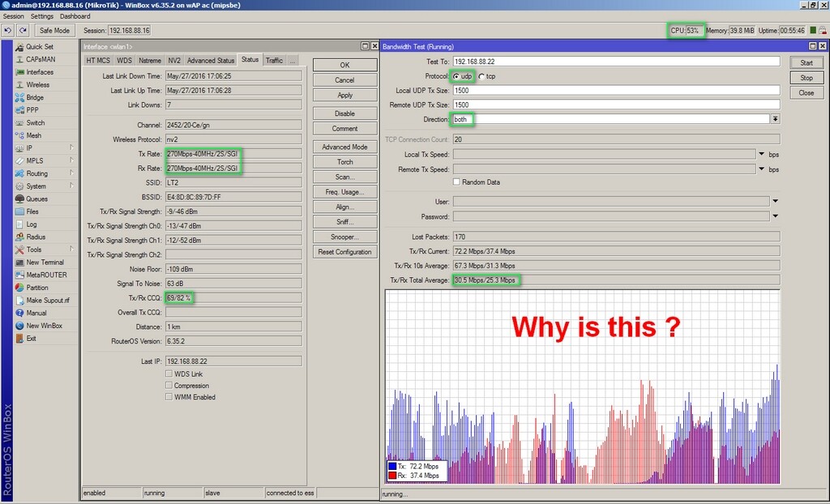Open the Dashboard menu

point(75,16)
